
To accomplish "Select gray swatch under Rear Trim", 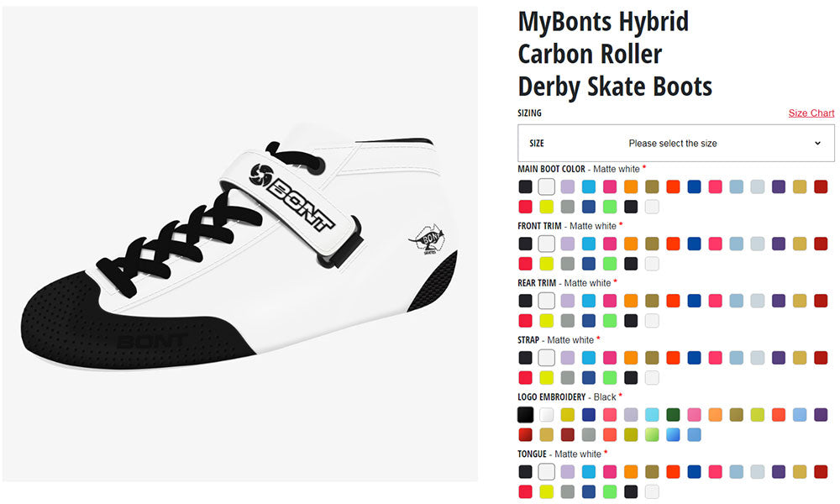I will tap(568, 321).
